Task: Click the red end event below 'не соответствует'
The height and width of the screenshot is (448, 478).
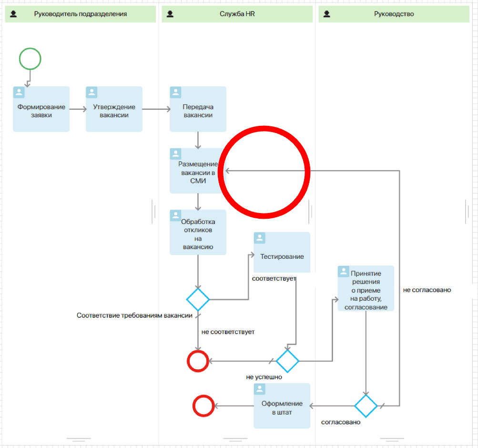Action: (x=197, y=361)
